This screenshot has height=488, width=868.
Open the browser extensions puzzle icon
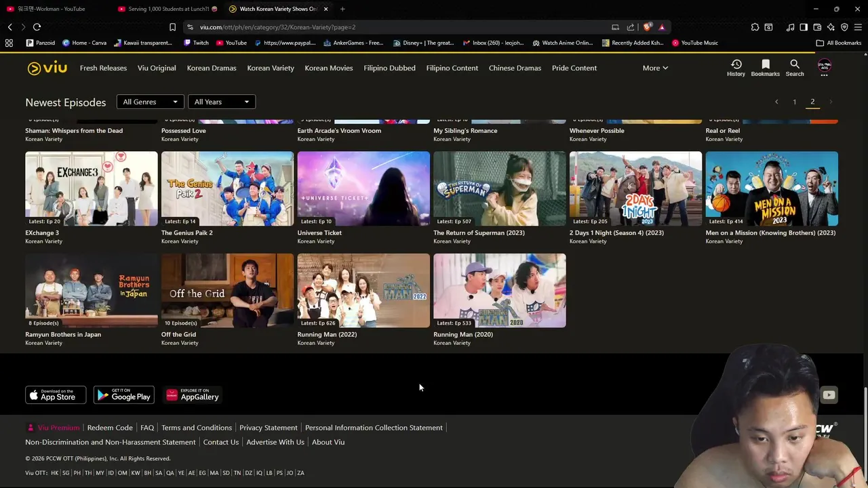(755, 27)
